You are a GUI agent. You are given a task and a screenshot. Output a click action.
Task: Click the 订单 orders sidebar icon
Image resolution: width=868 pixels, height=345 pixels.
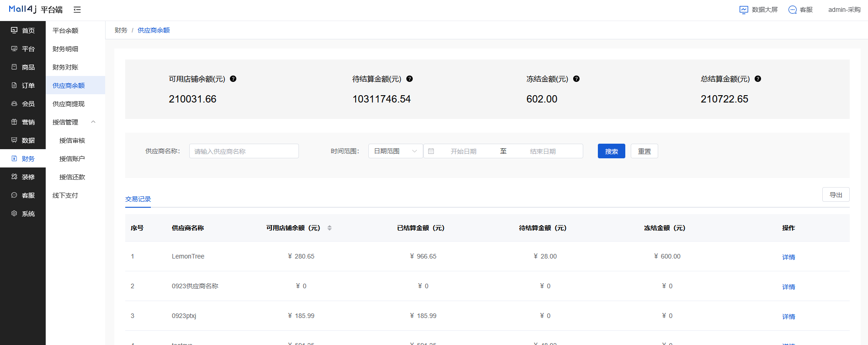(14, 85)
